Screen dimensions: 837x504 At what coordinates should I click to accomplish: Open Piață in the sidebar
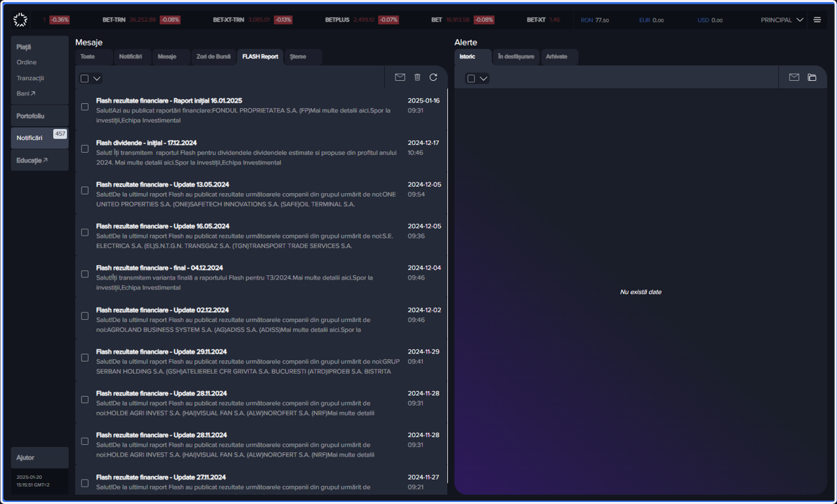(24, 47)
